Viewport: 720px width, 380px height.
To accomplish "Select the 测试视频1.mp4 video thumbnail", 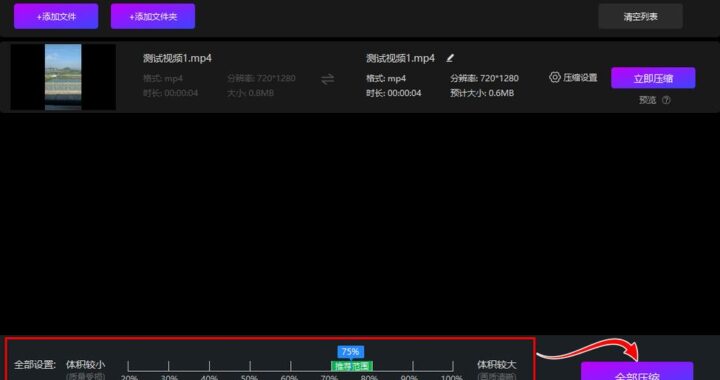I will [63, 77].
